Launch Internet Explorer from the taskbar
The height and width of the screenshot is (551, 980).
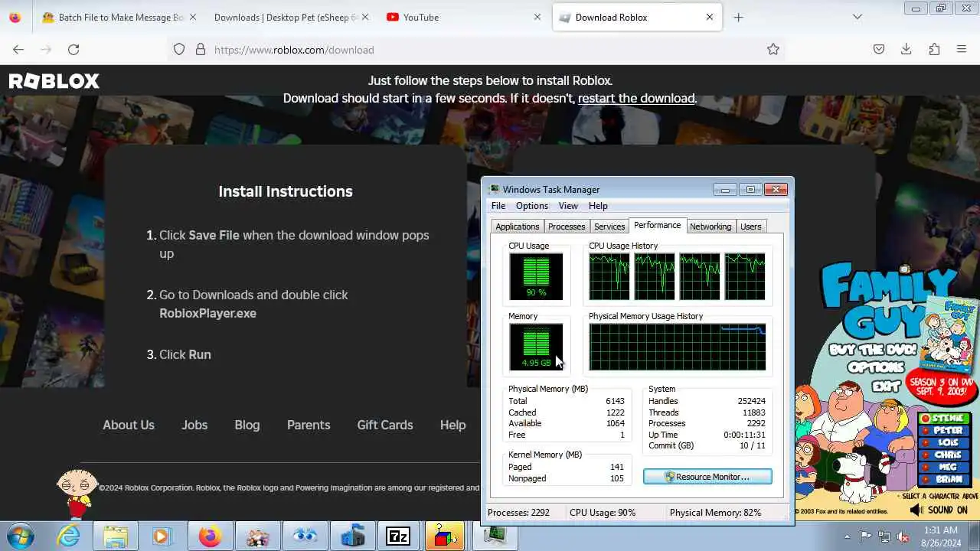click(69, 536)
